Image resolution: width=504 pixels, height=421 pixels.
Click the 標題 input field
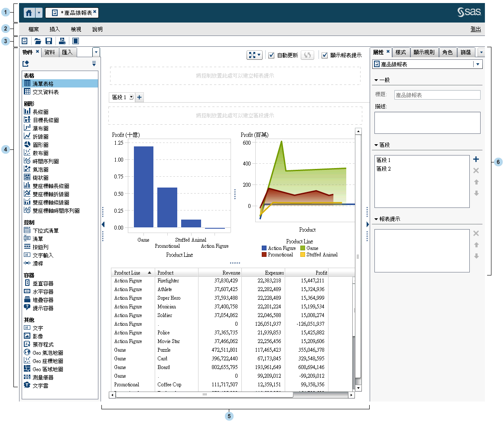click(x=437, y=95)
